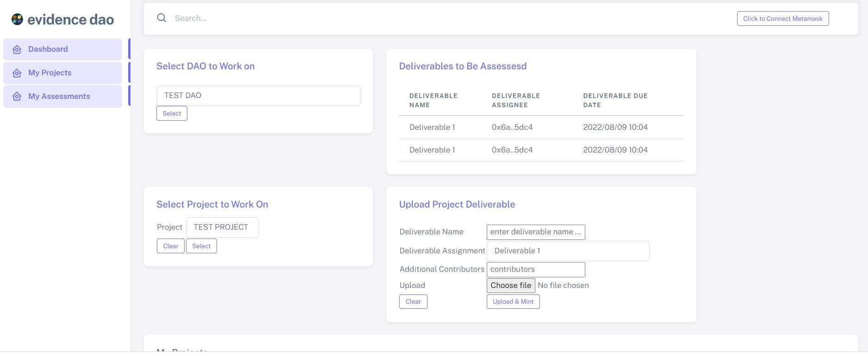Open the Dashboard menu item
The height and width of the screenshot is (355, 868).
[62, 49]
